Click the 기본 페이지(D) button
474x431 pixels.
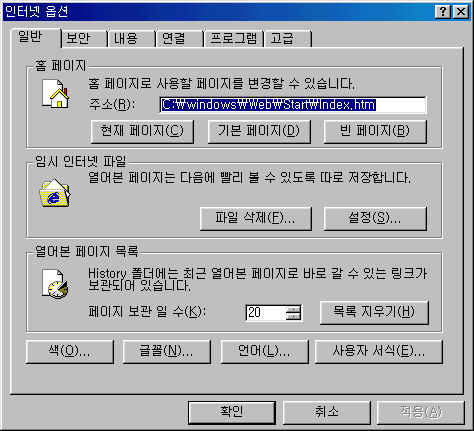click(259, 131)
